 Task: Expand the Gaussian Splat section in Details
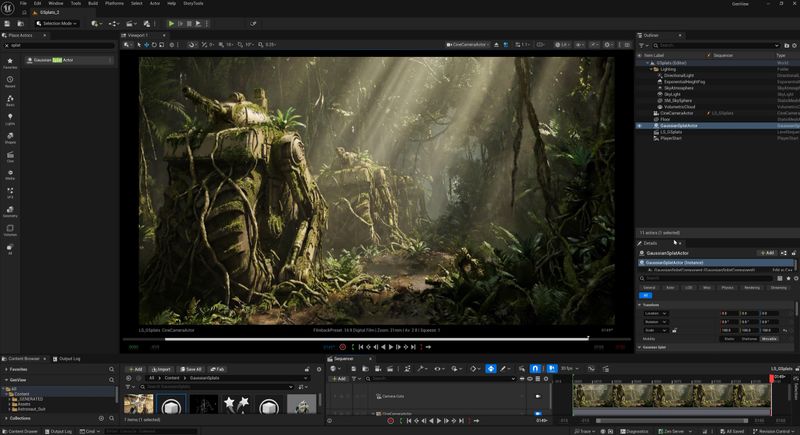(640, 347)
